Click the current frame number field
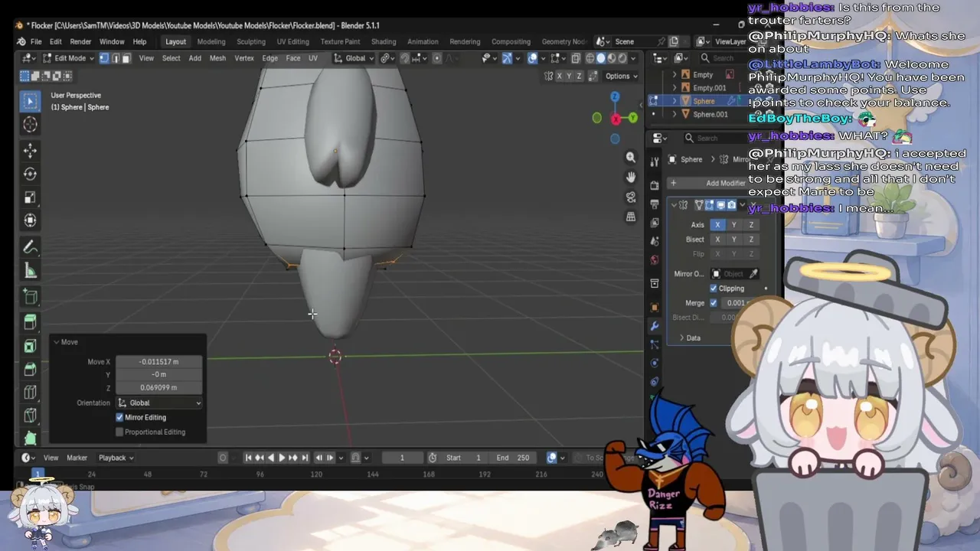The image size is (980, 551). point(402,458)
